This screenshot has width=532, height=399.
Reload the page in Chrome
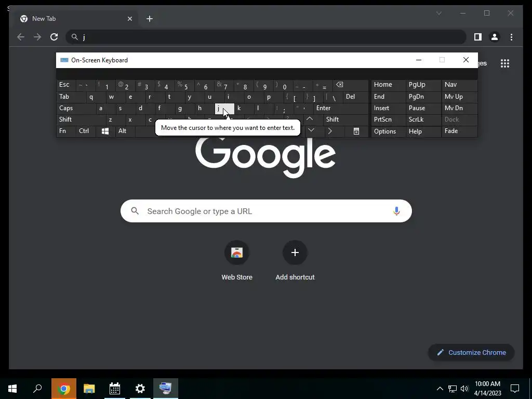[x=54, y=37]
